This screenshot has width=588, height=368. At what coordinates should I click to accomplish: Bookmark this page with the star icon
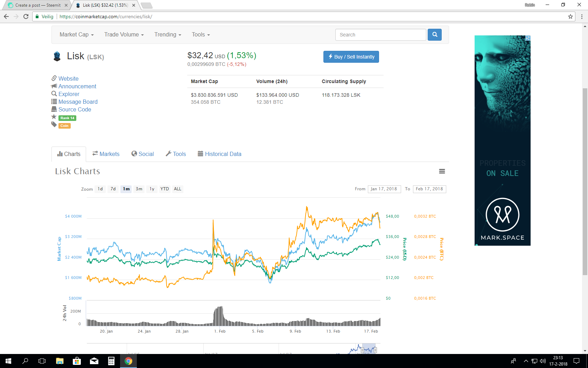(570, 16)
